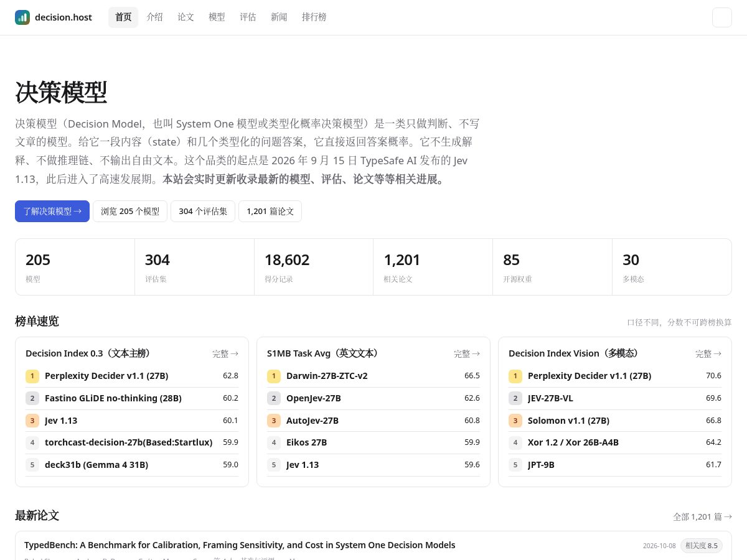Click rank 3 badge beside Solomon v1.1 (27B)
Viewport: 747px width, 560px height.
pos(515,421)
